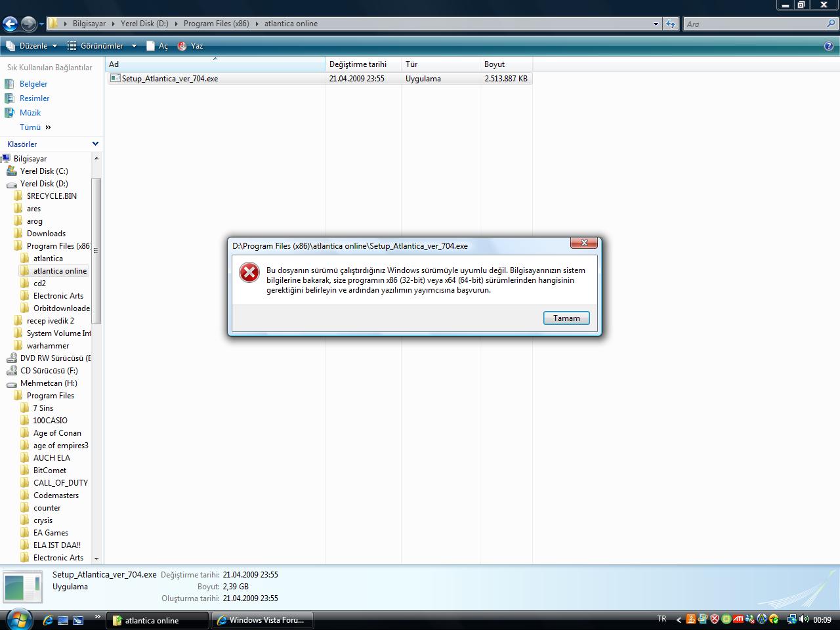Open the crysis folder in tree
The height and width of the screenshot is (630, 840).
(43, 520)
